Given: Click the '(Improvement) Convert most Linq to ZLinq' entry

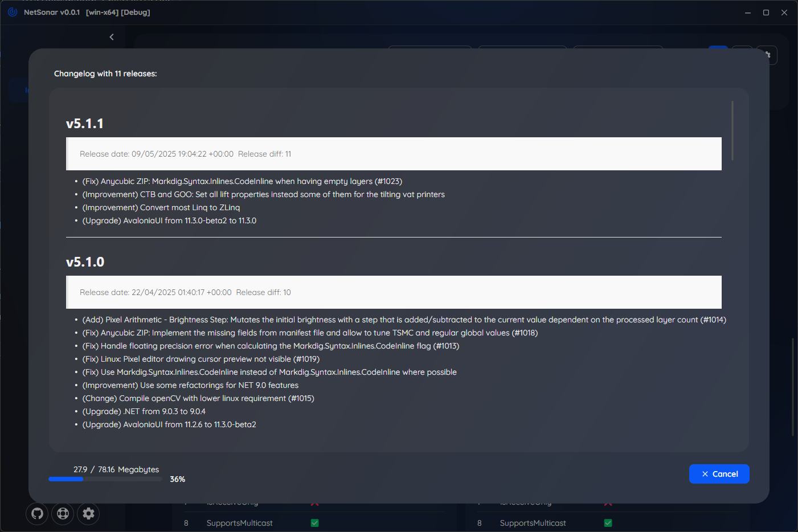Looking at the screenshot, I should (161, 207).
